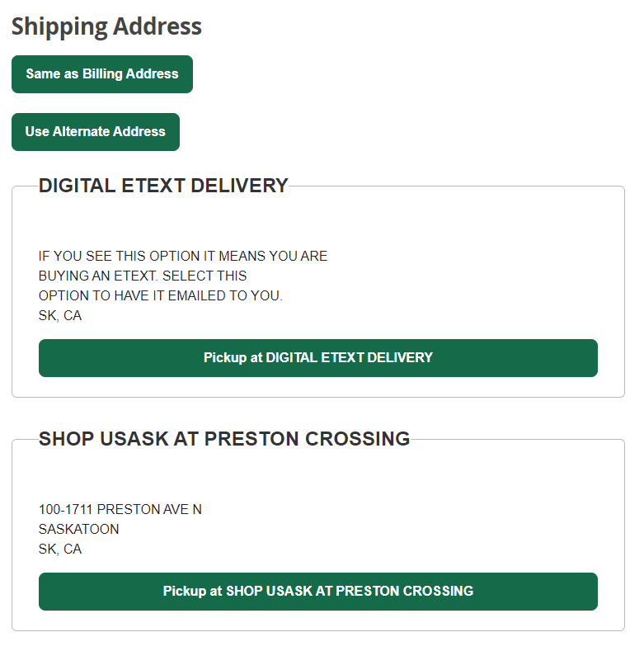This screenshot has height=651, width=644.
Task: Use billing address for shipping
Action: [x=102, y=74]
